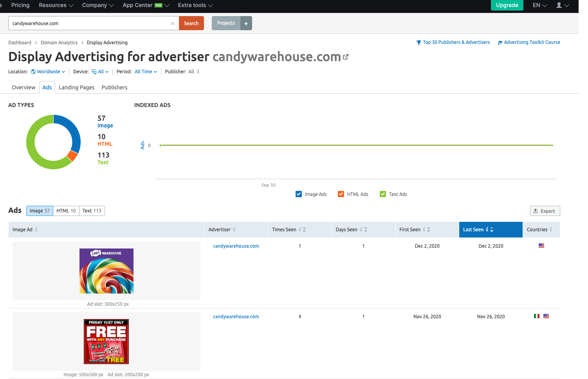
Task: Click Countries column info icon
Action: (x=551, y=229)
